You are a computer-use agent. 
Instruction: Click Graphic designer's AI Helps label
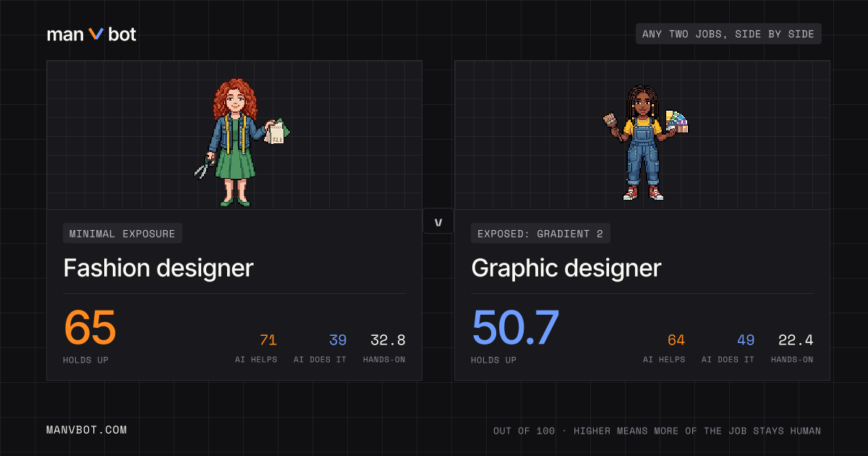tap(664, 360)
